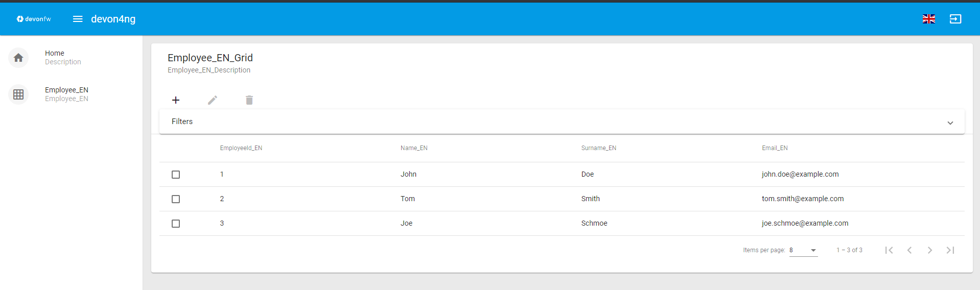
Task: Check the checkbox for John Doe's row
Action: pyautogui.click(x=176, y=175)
